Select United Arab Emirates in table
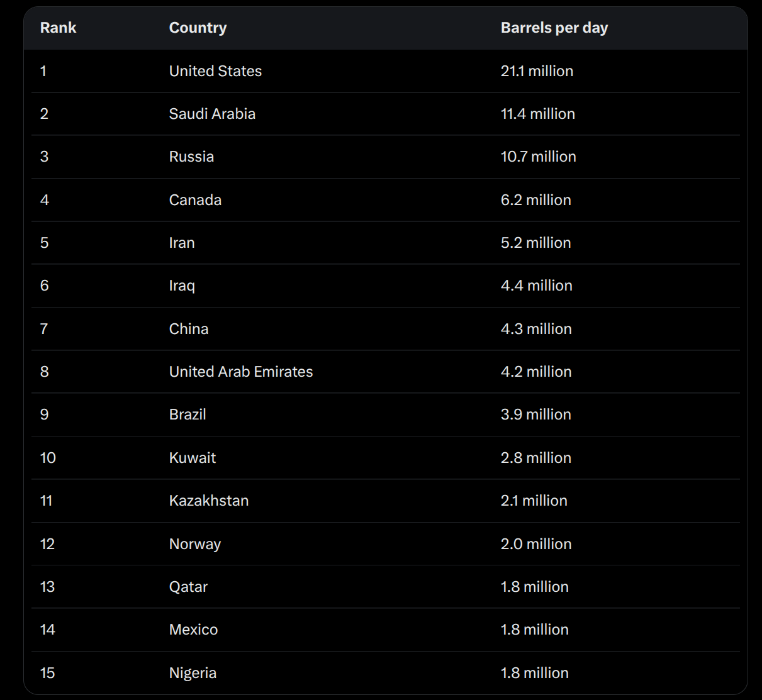The image size is (762, 700). tap(241, 372)
